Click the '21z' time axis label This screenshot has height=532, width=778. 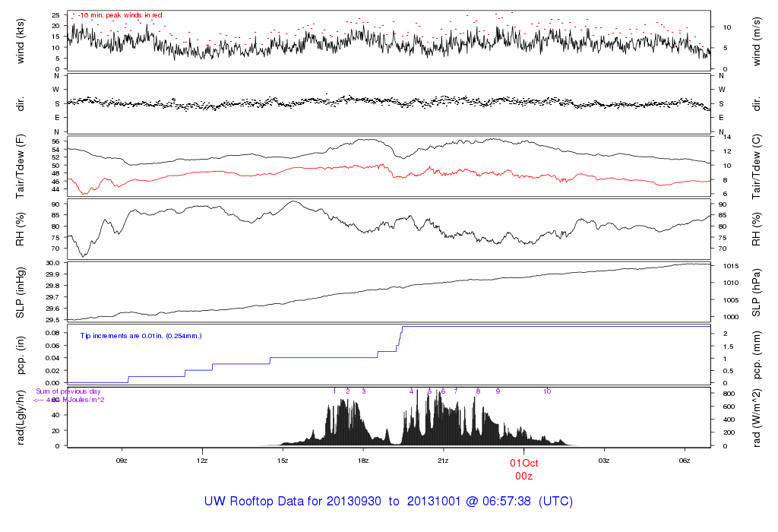443,461
